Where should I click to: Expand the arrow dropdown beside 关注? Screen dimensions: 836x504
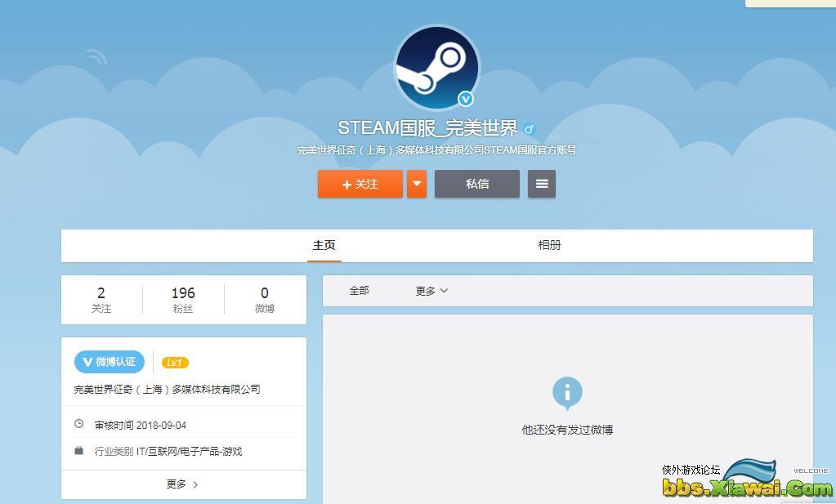417,184
